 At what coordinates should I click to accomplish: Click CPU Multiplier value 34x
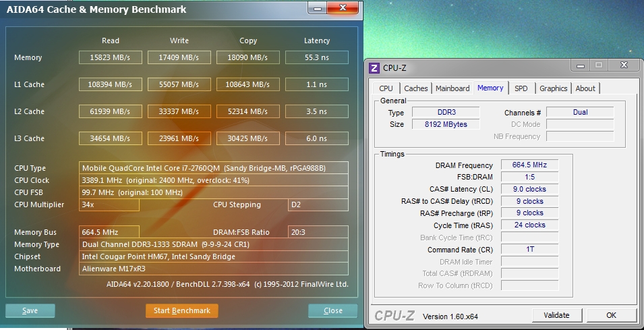(109, 204)
